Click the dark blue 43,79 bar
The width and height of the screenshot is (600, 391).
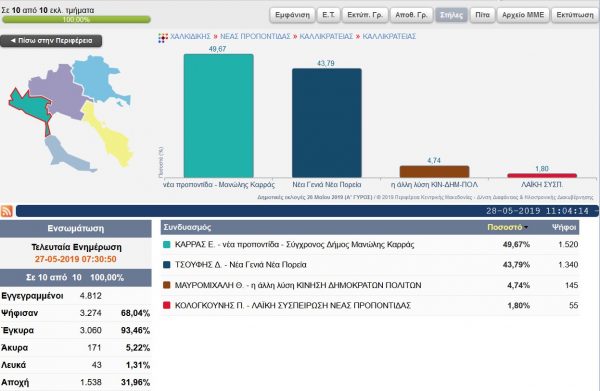(327, 123)
